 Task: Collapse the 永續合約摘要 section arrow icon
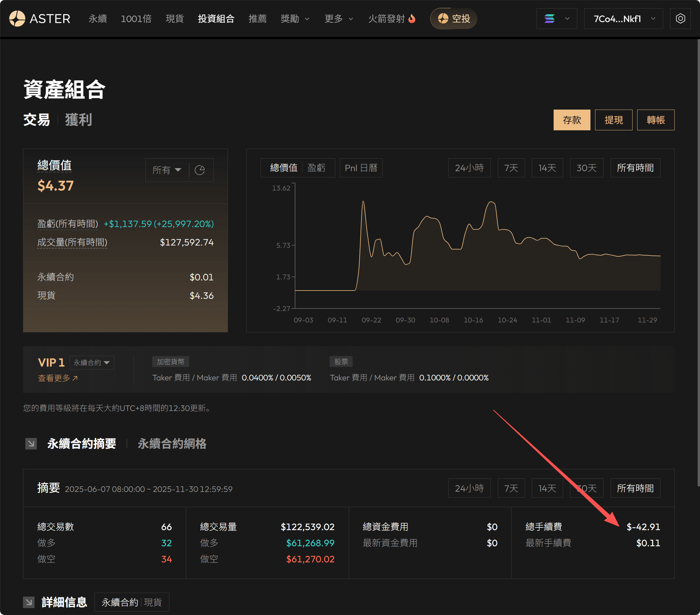pos(31,444)
